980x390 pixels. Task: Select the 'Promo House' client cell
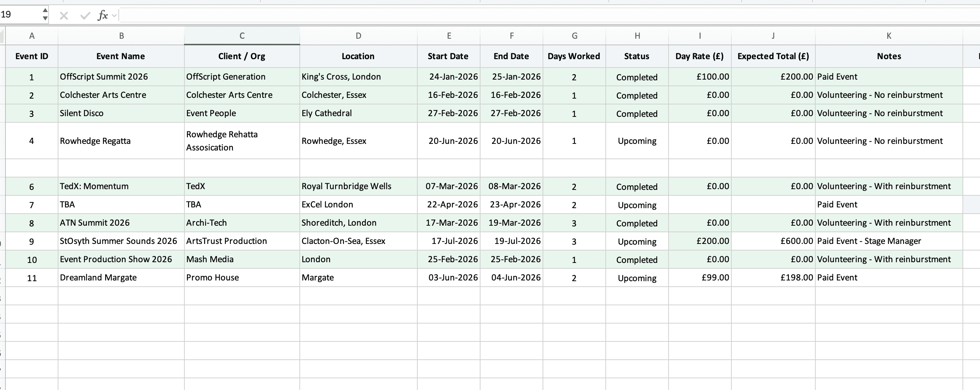click(242, 278)
